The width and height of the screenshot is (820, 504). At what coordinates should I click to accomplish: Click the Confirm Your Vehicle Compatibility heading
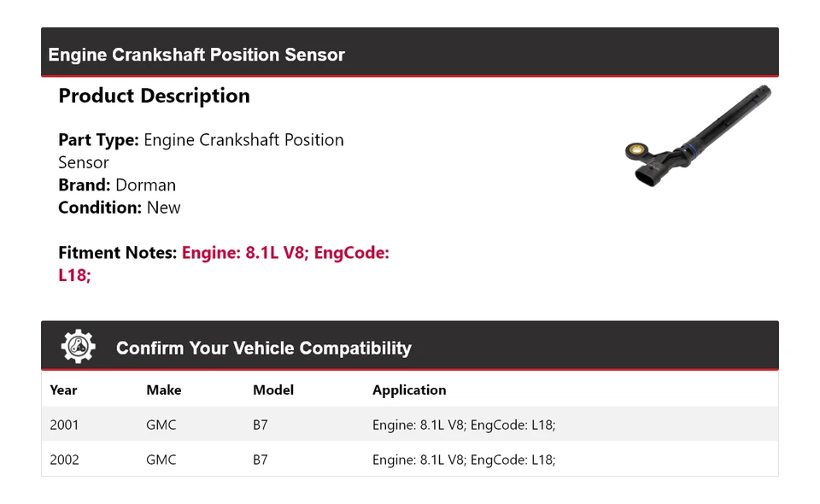[x=263, y=348]
